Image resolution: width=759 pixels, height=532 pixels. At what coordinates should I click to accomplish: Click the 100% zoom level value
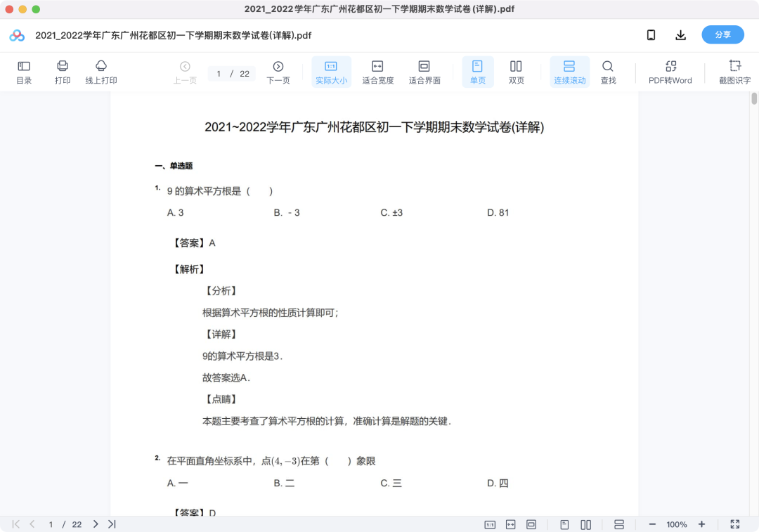(677, 525)
